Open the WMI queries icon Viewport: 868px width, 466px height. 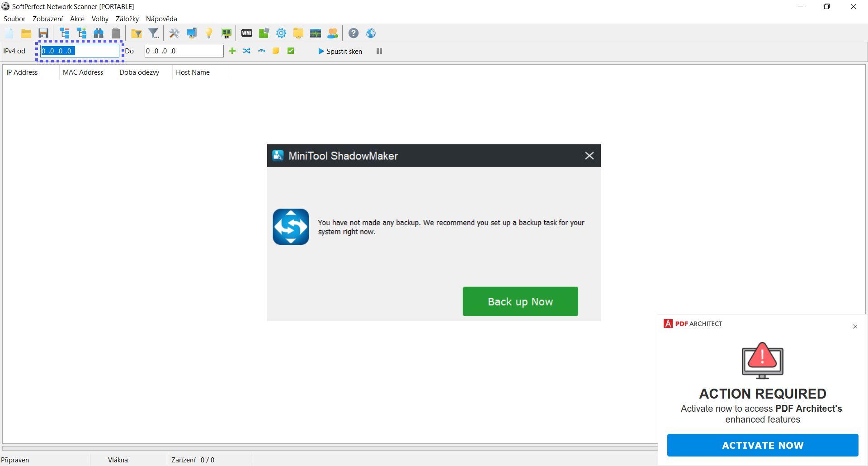pyautogui.click(x=247, y=33)
